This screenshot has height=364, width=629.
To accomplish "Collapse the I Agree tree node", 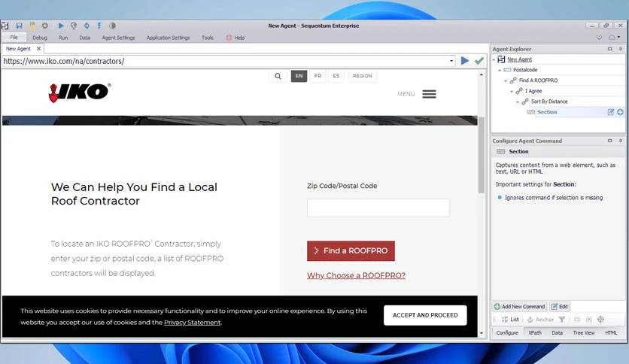I will [512, 92].
